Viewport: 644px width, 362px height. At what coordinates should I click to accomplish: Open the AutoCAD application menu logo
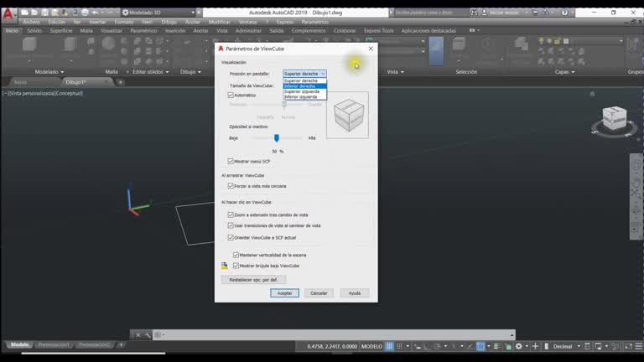pos(8,14)
